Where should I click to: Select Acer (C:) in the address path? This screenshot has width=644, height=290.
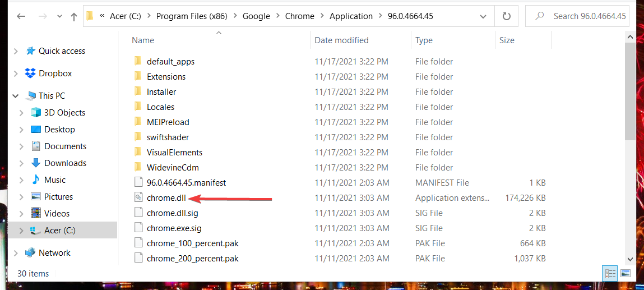125,16
